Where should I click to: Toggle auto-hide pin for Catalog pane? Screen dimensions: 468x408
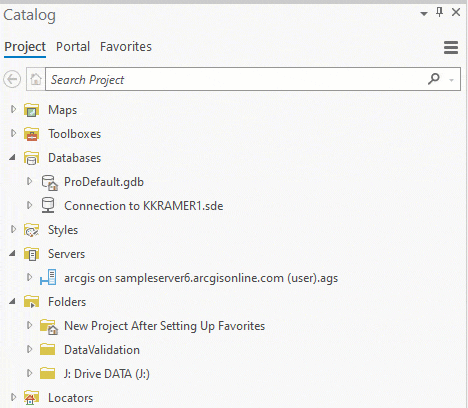[440, 13]
